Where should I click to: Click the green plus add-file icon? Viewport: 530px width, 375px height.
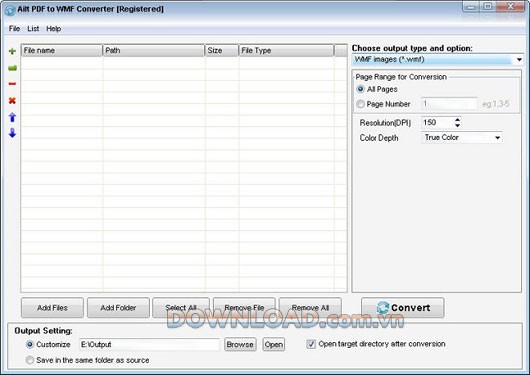pos(12,51)
